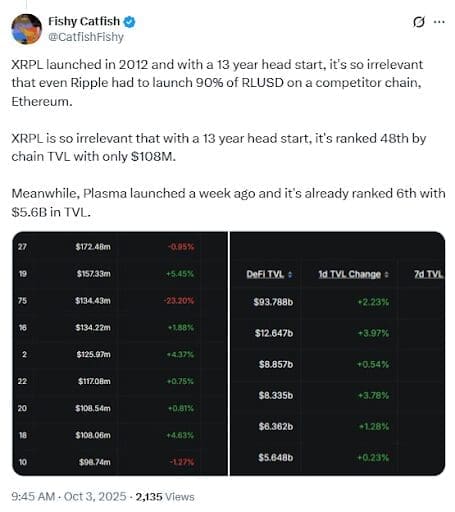Viewport: 455px width, 512px height.
Task: Click the blue verified badge
Action: tap(129, 22)
